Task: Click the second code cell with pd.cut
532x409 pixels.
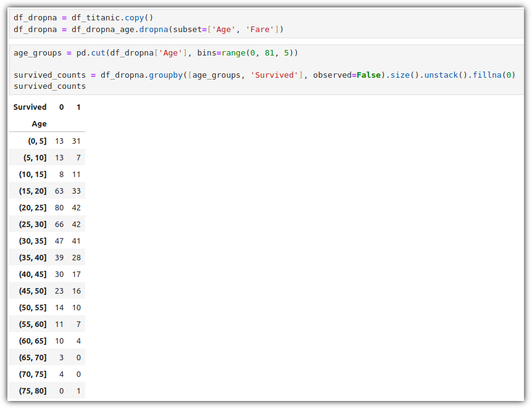Action: tap(267, 70)
